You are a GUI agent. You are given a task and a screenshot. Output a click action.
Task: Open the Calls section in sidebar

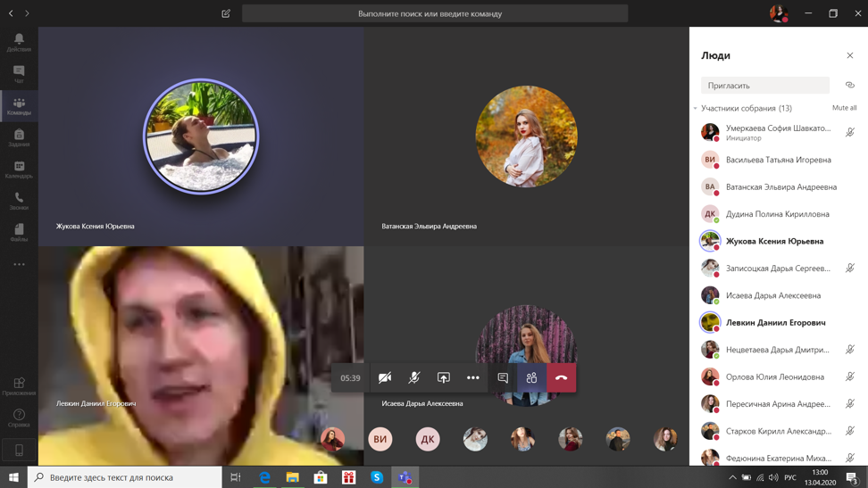[x=19, y=201]
